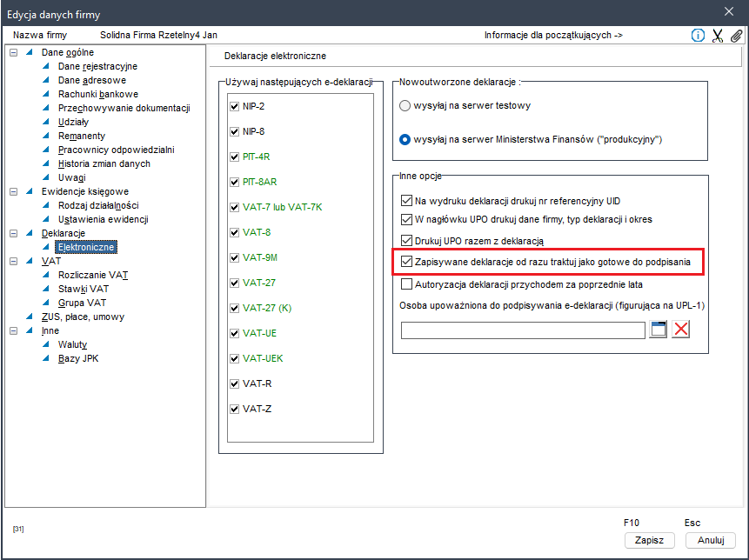
Task: Go to Rachunki bankowe
Action: point(98,94)
